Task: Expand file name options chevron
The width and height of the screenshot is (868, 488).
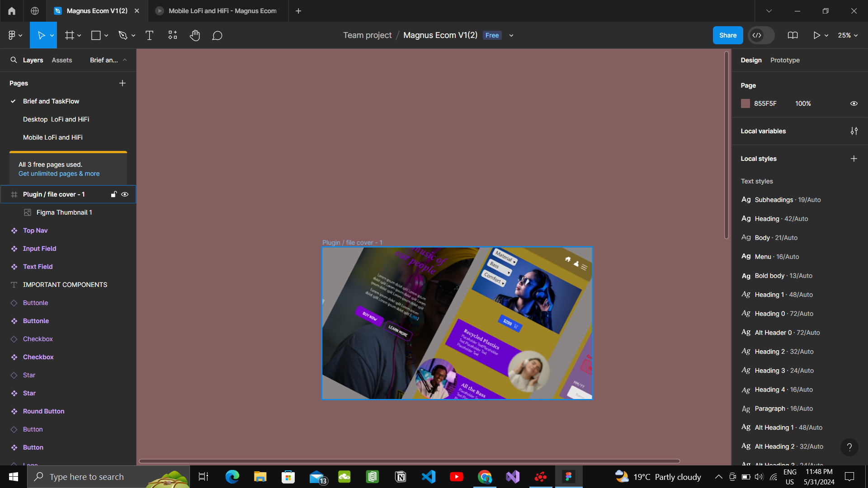Action: click(x=511, y=35)
